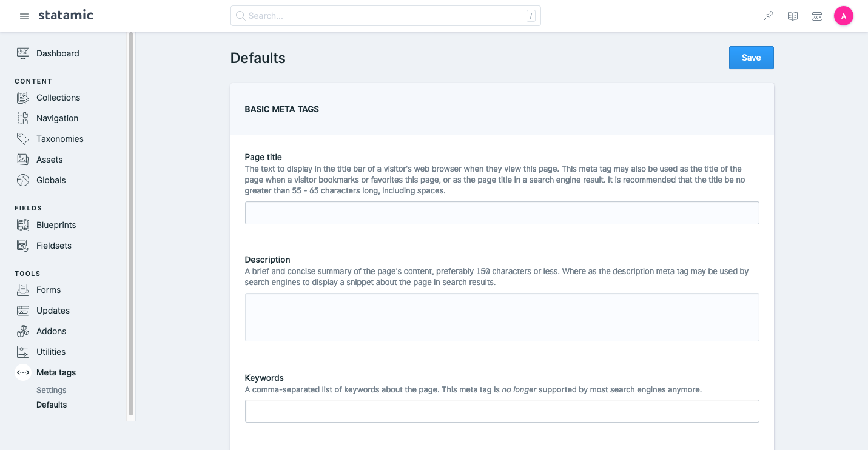Open the user avatar menu
The height and width of the screenshot is (450, 868).
coord(844,16)
